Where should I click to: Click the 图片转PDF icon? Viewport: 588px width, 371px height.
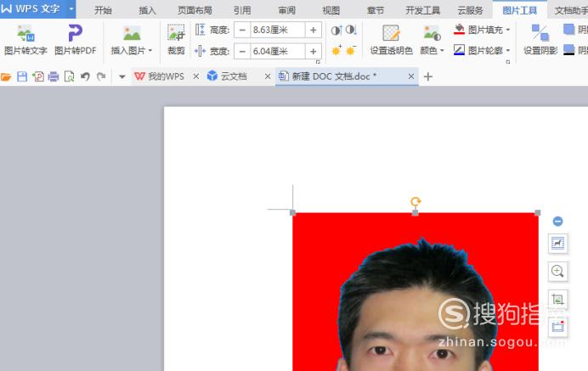click(75, 33)
